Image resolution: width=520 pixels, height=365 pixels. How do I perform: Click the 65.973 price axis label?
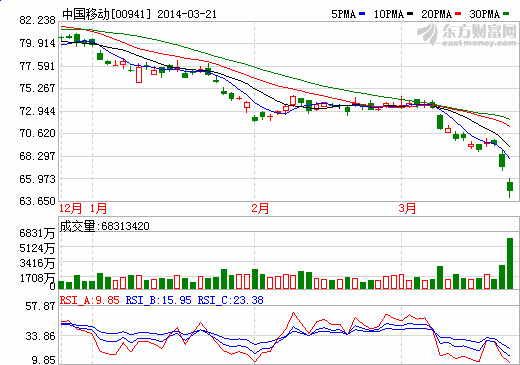click(x=37, y=179)
